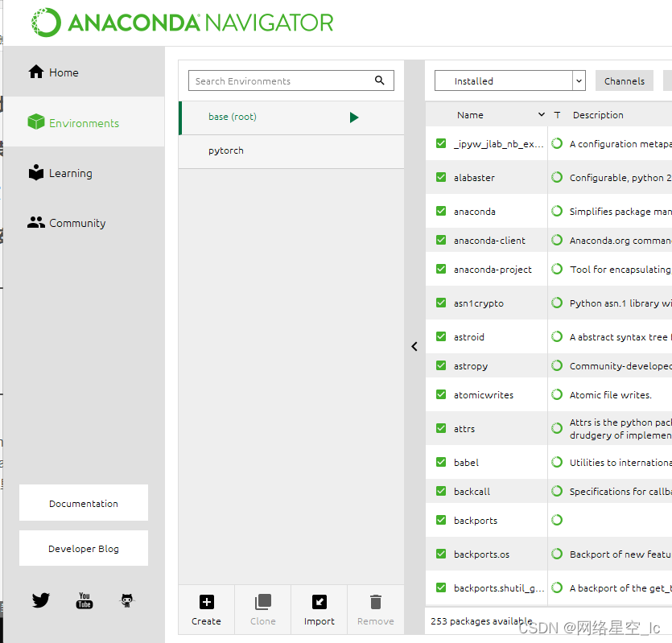Screen dimensions: 672x643
Task: Click the Home house icon
Action: [36, 72]
